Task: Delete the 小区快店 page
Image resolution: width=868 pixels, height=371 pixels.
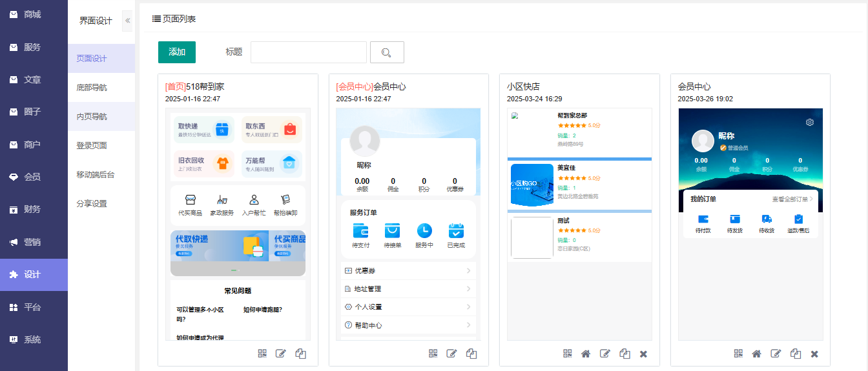Action: 643,354
